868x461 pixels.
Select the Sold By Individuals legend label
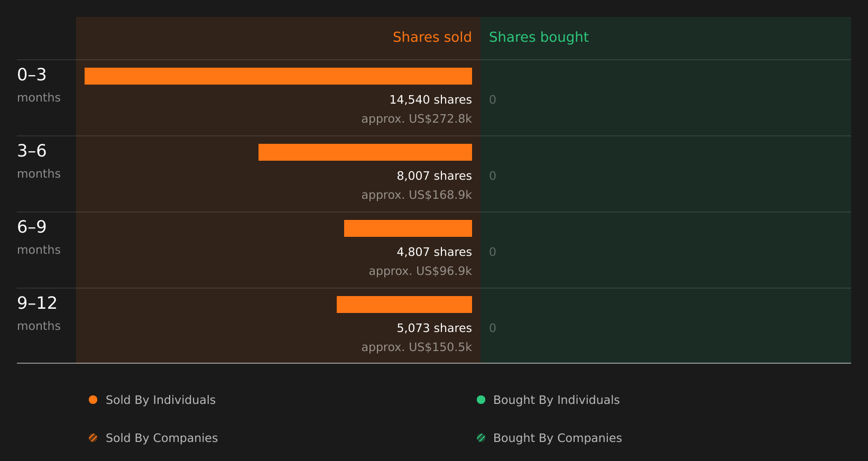coord(161,400)
